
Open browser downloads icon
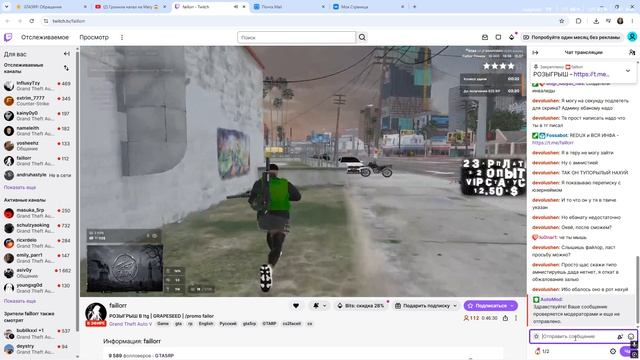[x=596, y=21]
